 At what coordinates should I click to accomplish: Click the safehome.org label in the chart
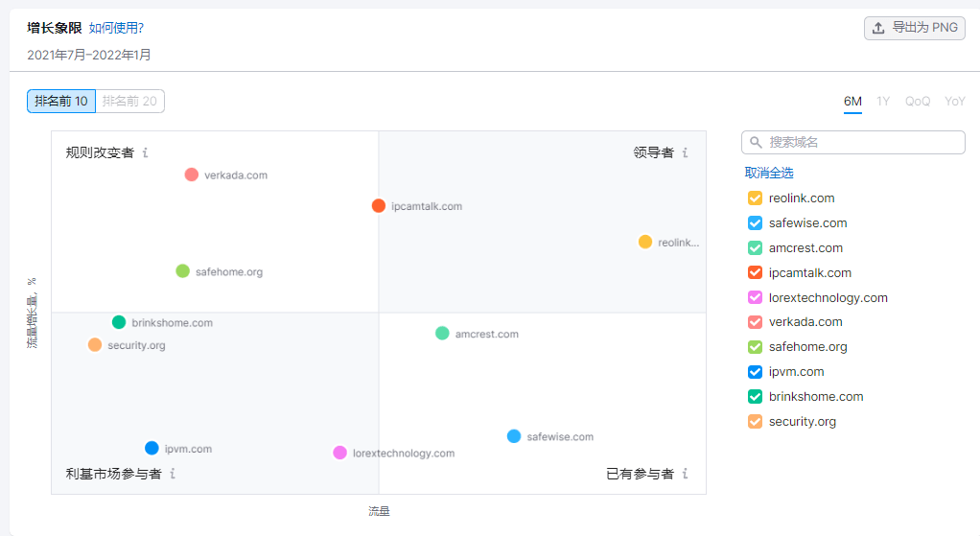229,272
